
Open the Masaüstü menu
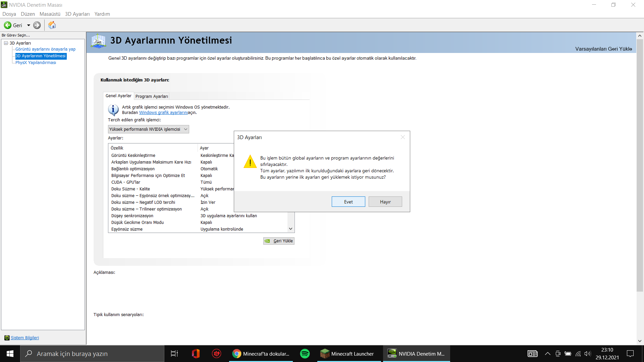click(50, 14)
